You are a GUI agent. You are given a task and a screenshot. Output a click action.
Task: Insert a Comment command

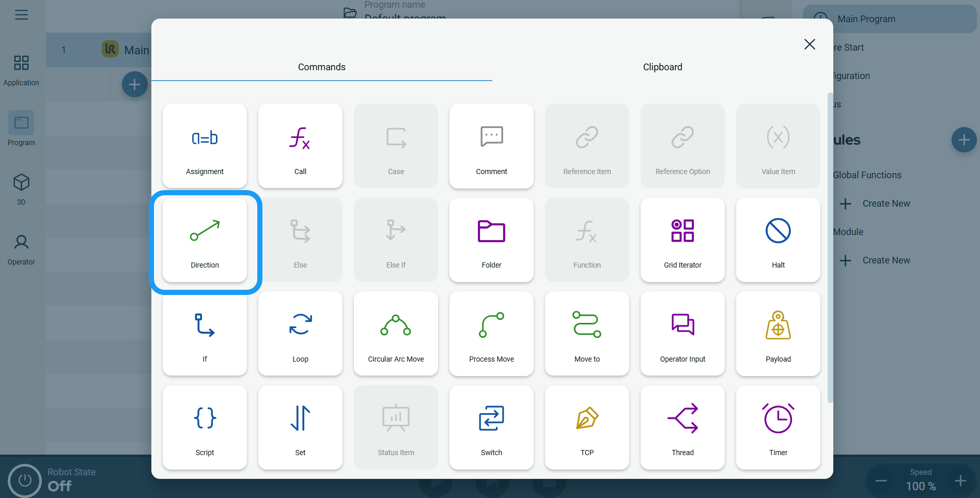[x=491, y=146]
